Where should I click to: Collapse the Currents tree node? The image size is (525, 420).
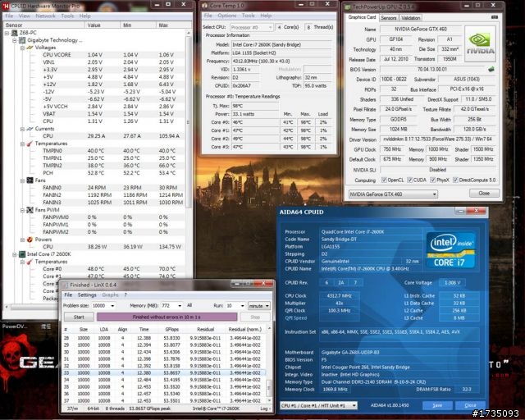[x=22, y=129]
